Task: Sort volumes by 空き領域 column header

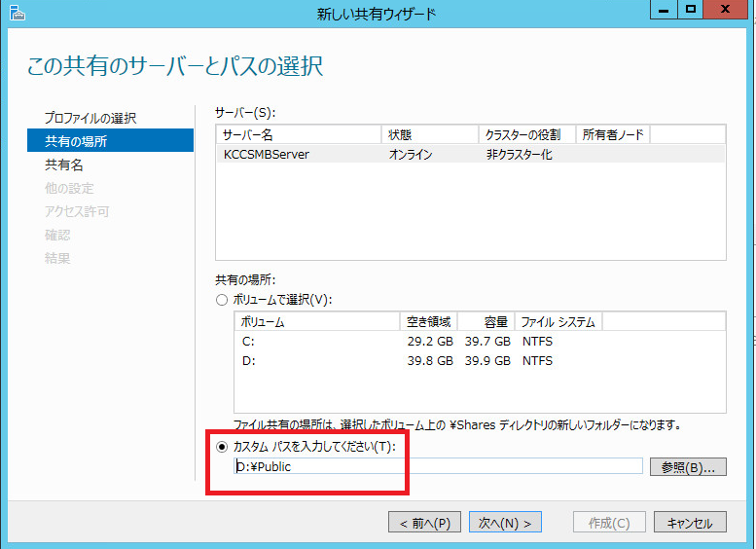Action: point(429,322)
